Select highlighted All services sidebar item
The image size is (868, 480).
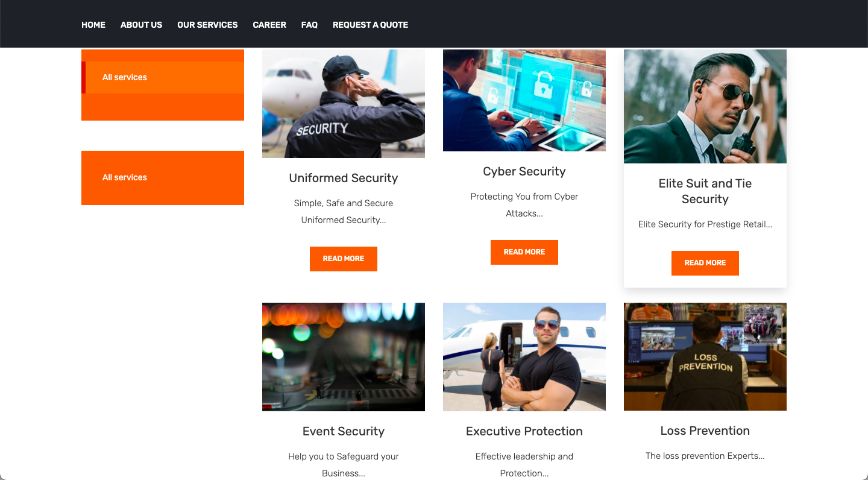coord(163,77)
